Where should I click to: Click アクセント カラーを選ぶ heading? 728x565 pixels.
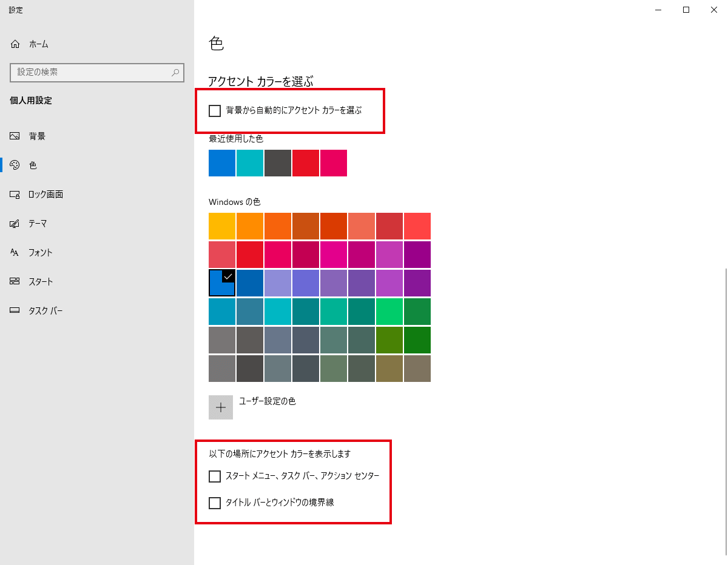[261, 81]
